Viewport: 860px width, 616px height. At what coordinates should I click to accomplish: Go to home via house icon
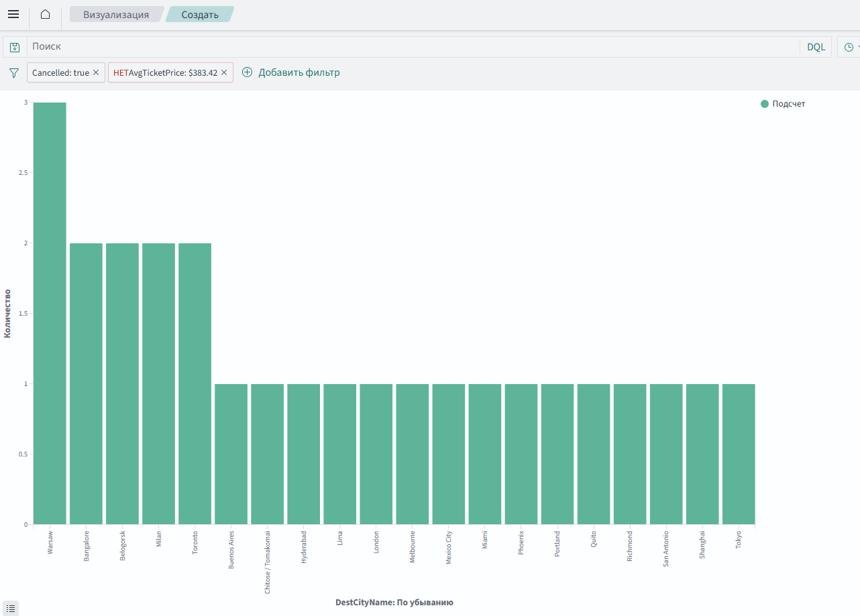coord(45,14)
